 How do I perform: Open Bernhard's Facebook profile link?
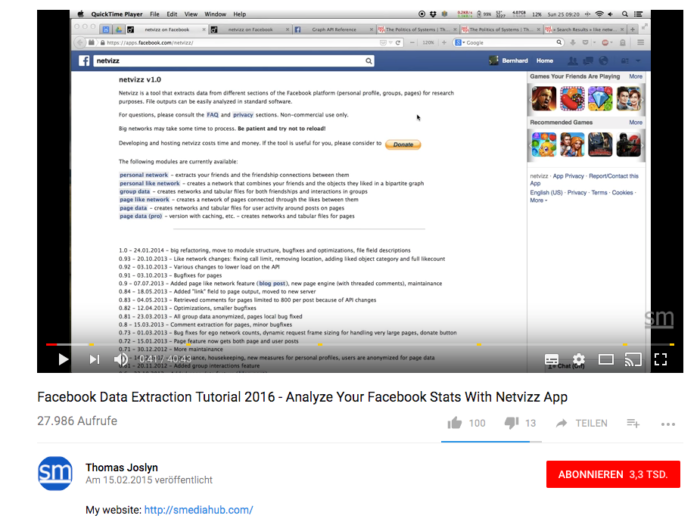tap(509, 61)
